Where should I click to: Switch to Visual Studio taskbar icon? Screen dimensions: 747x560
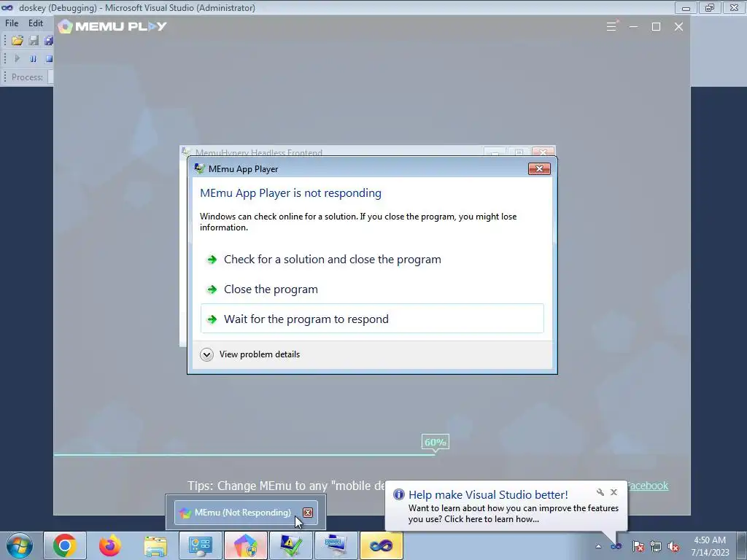[381, 545]
